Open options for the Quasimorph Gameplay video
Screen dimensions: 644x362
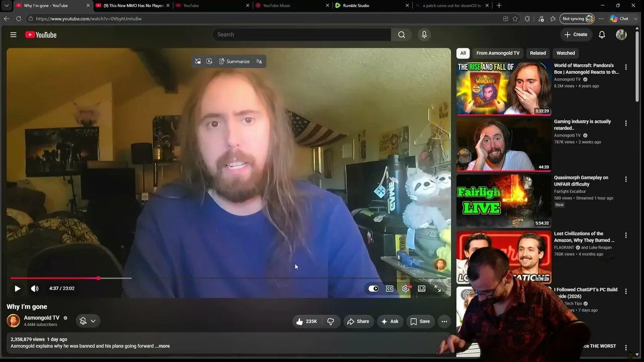(x=626, y=179)
